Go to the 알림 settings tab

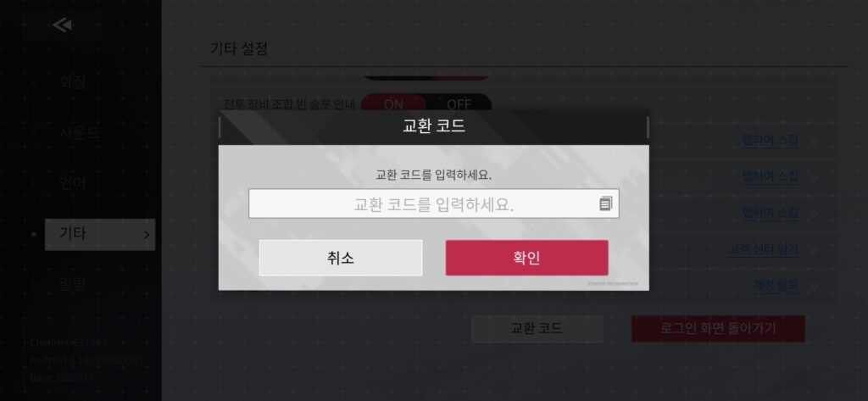[x=73, y=284]
